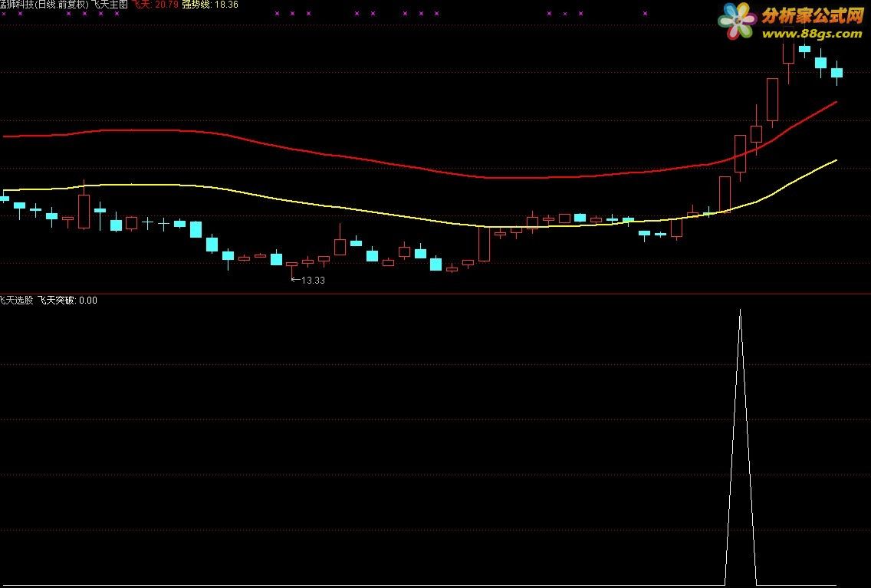Click the stock title 盛狮科技(日线,前复权)
The width and height of the screenshot is (871, 588).
pos(44,5)
